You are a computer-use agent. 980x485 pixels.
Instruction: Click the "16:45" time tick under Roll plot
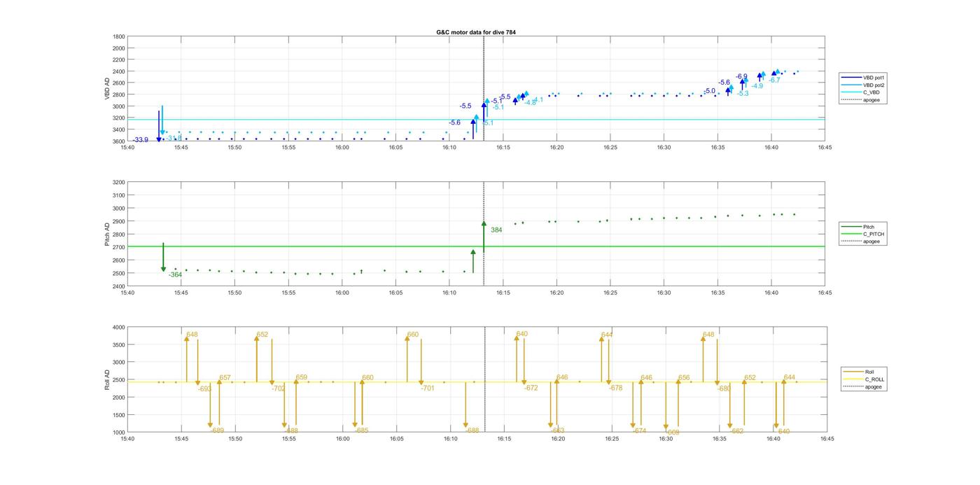(x=827, y=439)
